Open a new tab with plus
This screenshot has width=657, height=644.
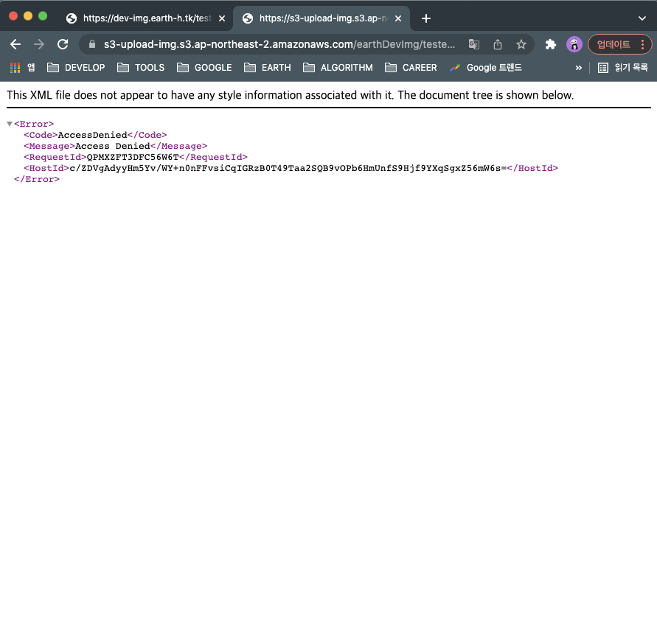point(425,18)
